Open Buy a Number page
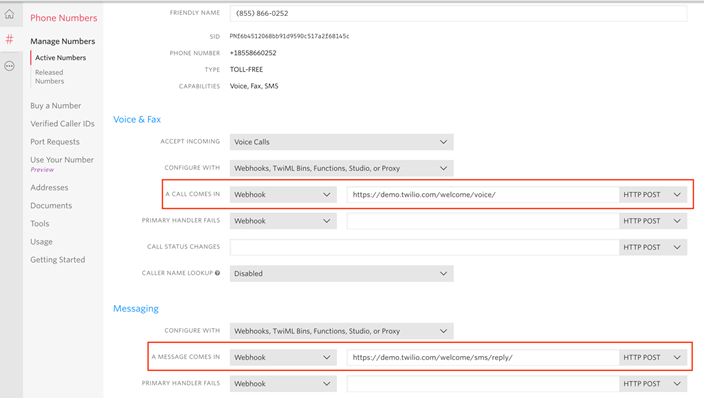704x398 pixels. pyautogui.click(x=56, y=106)
